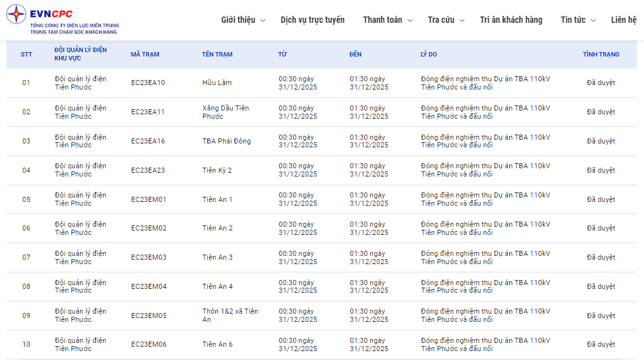Select station code EC23EA10
The width and height of the screenshot is (644, 360).
click(148, 83)
